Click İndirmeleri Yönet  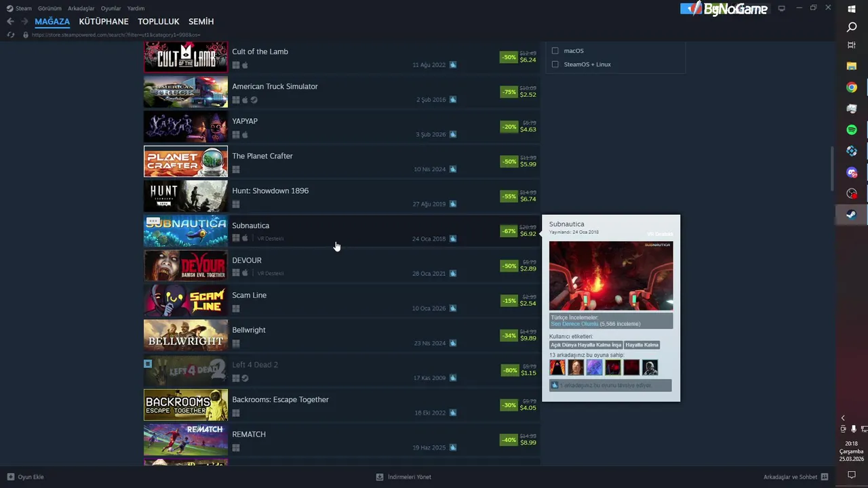(x=403, y=477)
